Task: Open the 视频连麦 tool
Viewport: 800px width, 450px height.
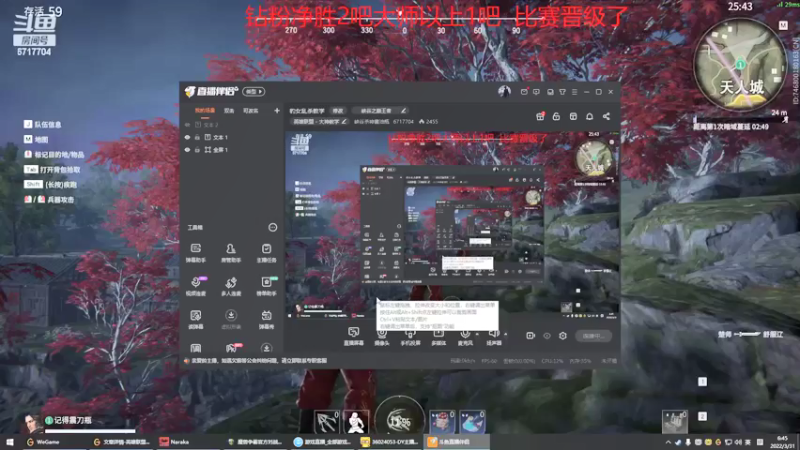Action: (196, 286)
